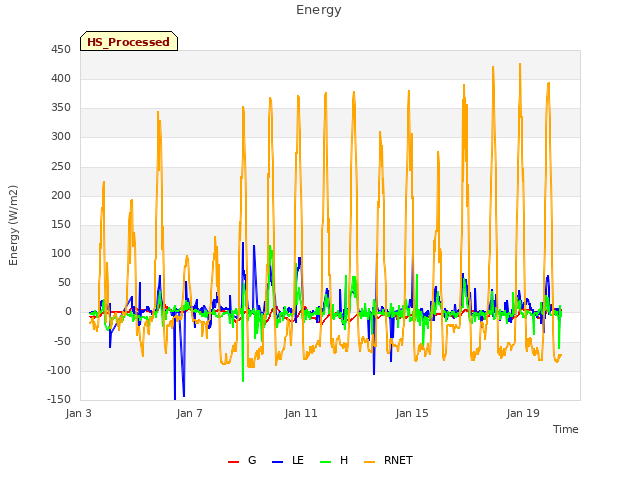Viewport: 640px width, 480px height.
Task: Toggle the G series legend entry
Action: click(x=242, y=460)
